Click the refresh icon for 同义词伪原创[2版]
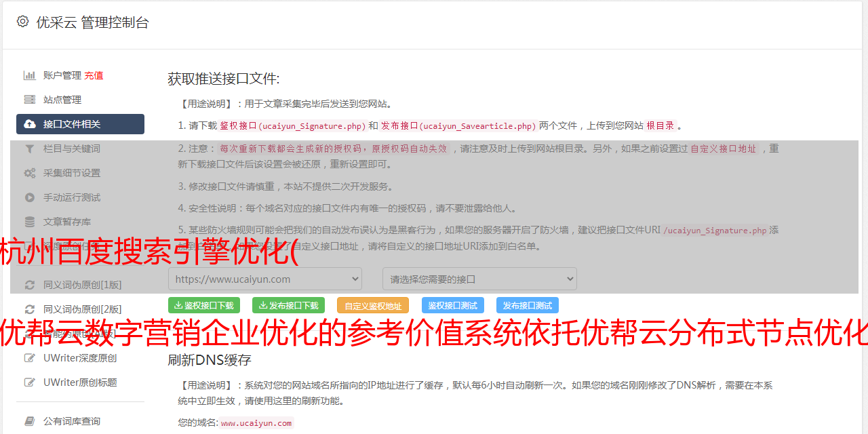Image resolution: width=868 pixels, height=434 pixels. 30,309
